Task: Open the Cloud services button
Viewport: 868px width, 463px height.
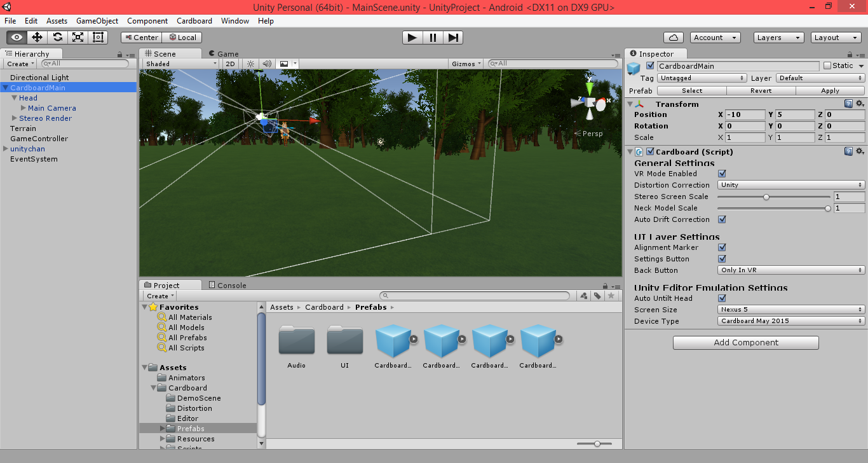Action: pos(673,38)
